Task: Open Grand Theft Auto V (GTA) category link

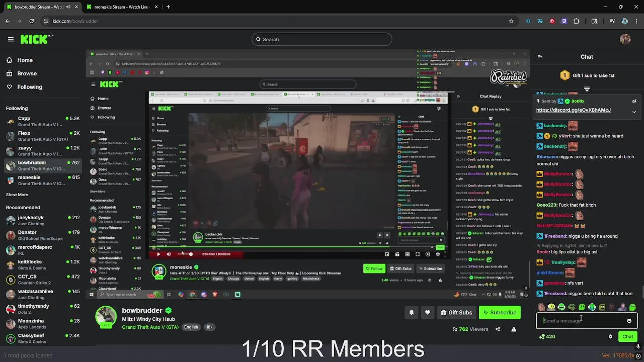Action: [x=150, y=327]
